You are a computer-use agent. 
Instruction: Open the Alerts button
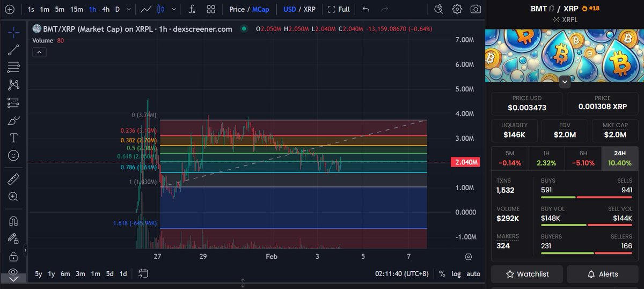[x=603, y=274]
